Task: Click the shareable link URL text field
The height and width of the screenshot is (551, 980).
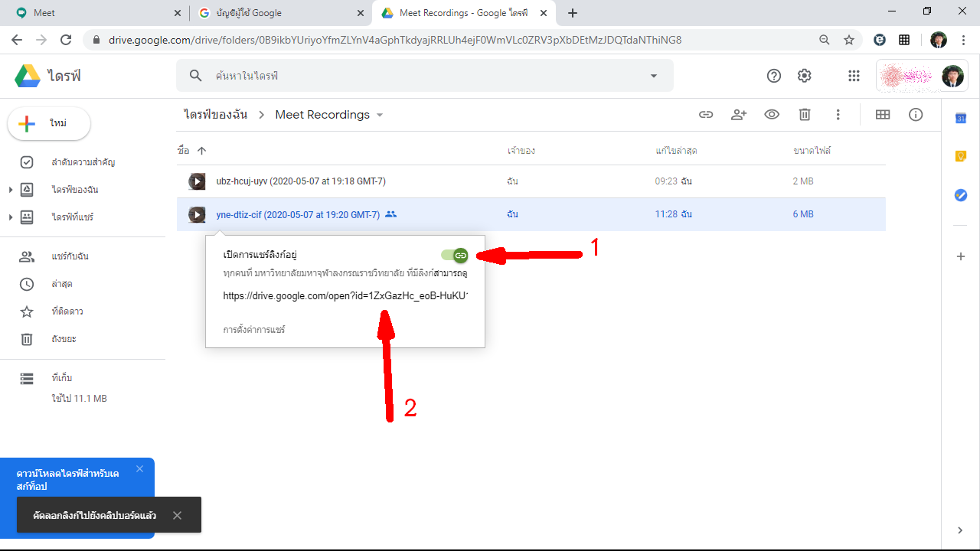Action: coord(345,295)
